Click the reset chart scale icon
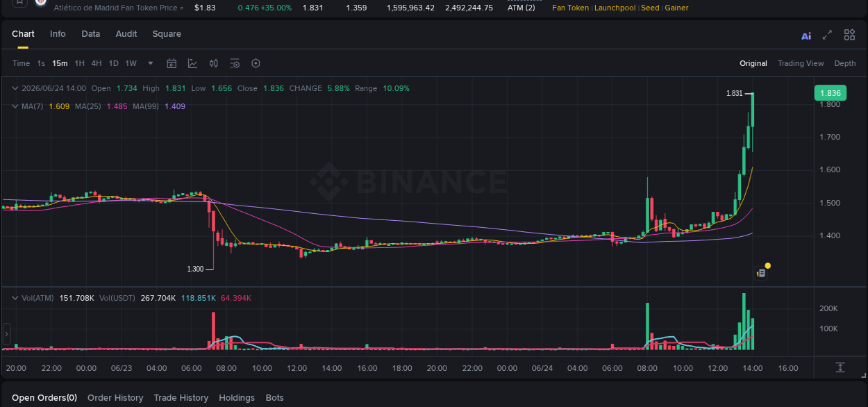The height and width of the screenshot is (407, 868). [x=840, y=367]
